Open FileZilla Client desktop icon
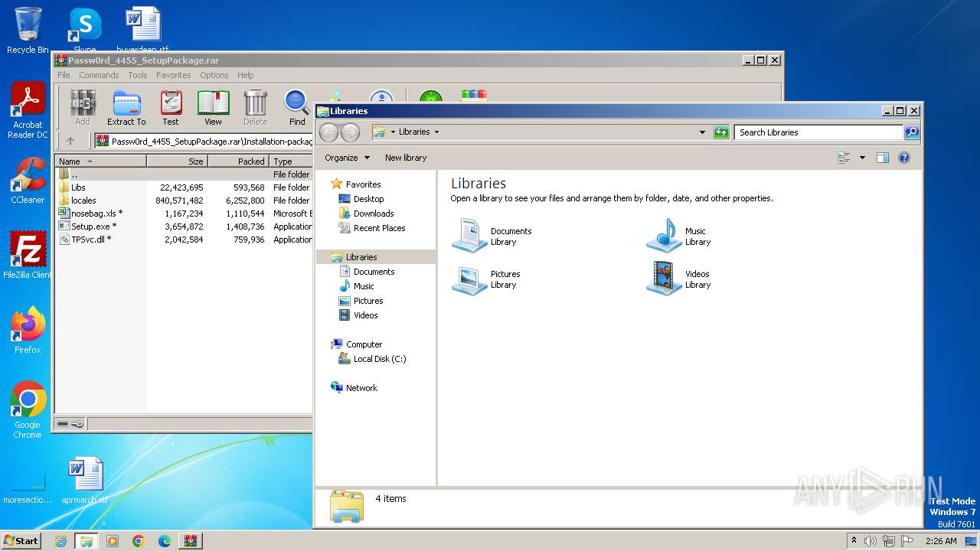980x551 pixels. pyautogui.click(x=28, y=255)
